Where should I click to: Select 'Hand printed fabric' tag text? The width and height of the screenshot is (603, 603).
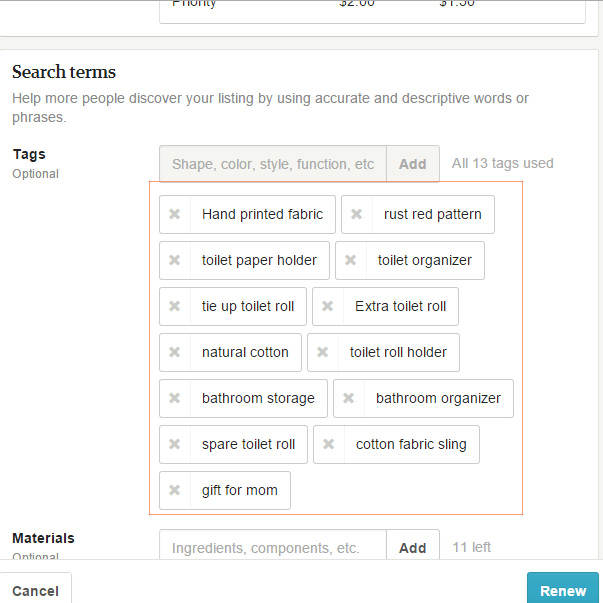pyautogui.click(x=262, y=214)
